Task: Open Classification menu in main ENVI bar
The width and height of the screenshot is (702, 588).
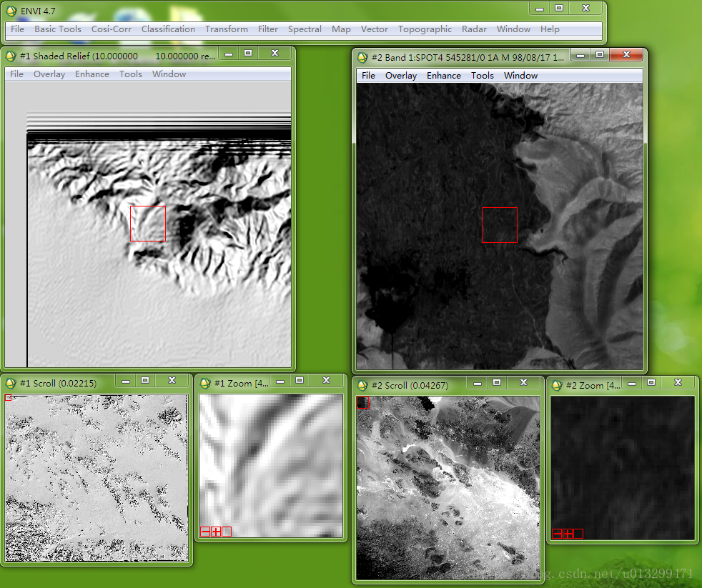Action: point(168,29)
